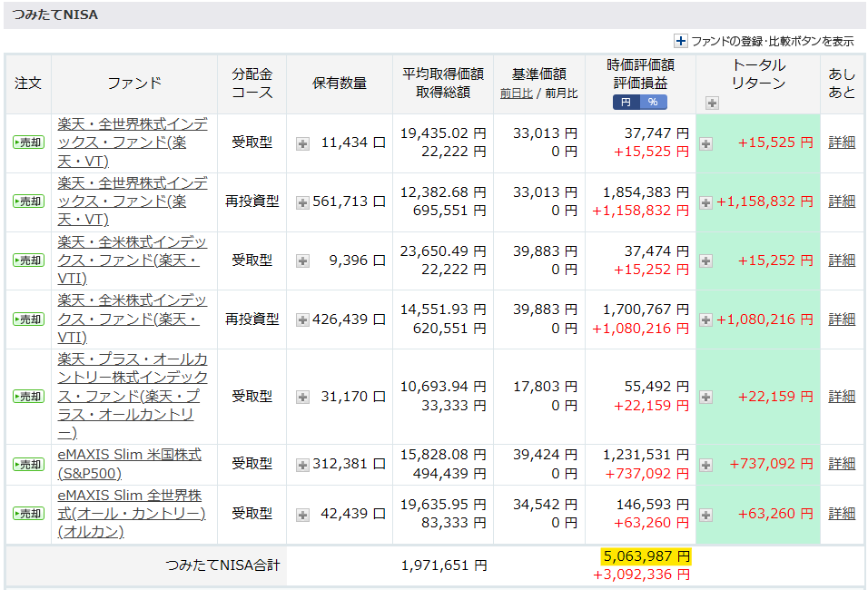Image resolution: width=868 pixels, height=590 pixels.
Task: Click the plus icon in the トータルリターン header
Action: coord(711,103)
